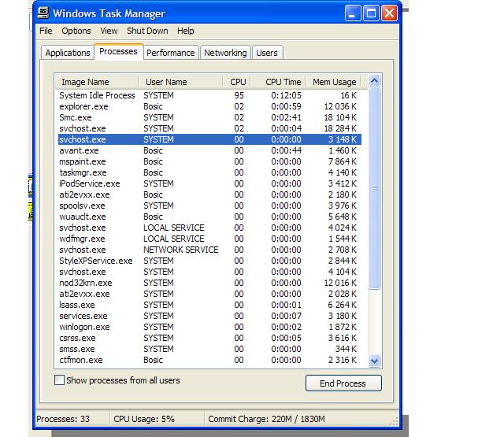The width and height of the screenshot is (504, 437).
Task: Select the taskmgr.exe process
Action: click(x=209, y=172)
